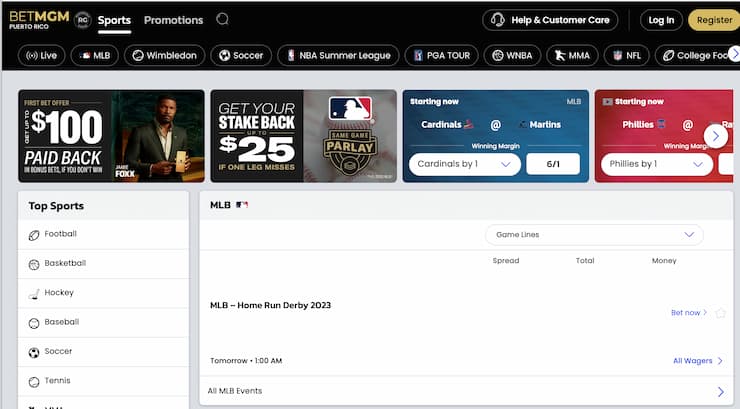
Task: Select Basketball in Top Sports list
Action: [x=103, y=264]
